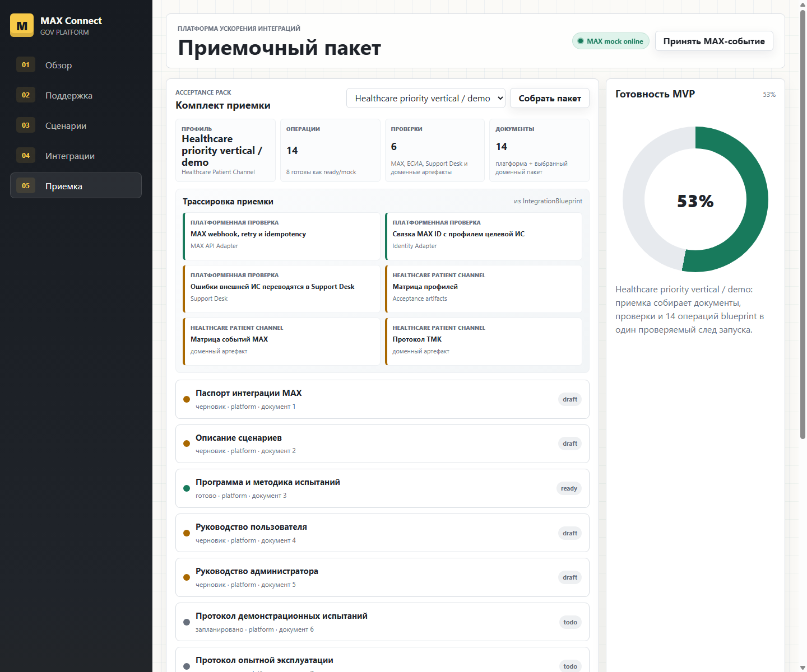This screenshot has width=807, height=672.
Task: Click the Принять MAX-событие button
Action: [714, 41]
